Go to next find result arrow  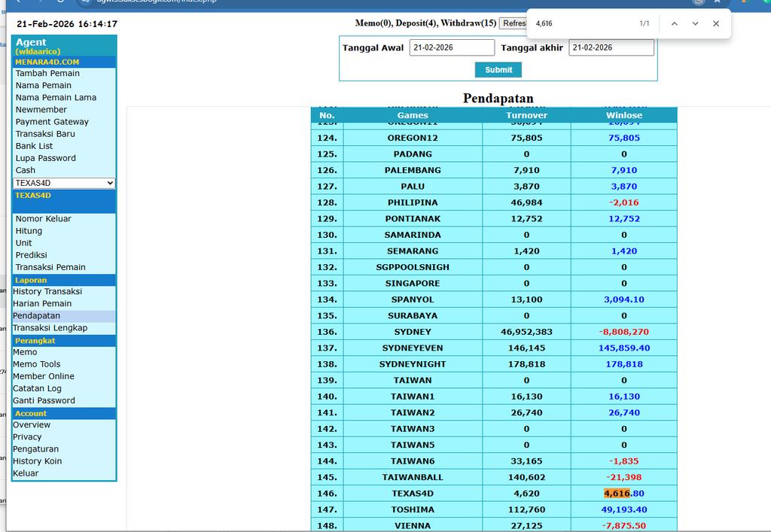click(x=695, y=23)
